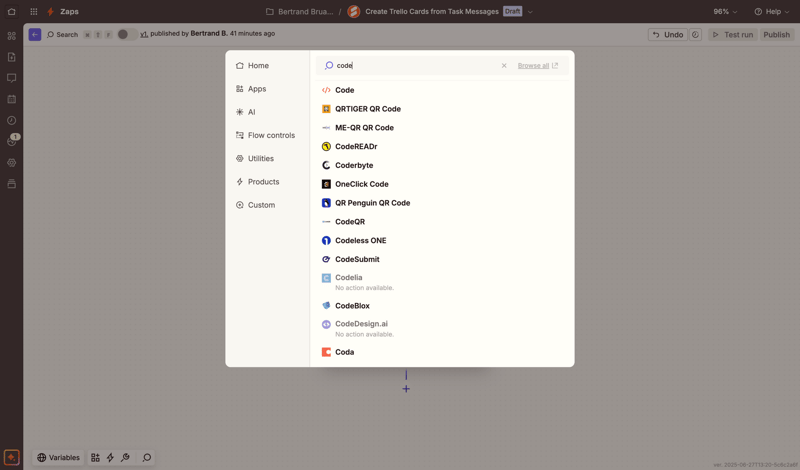Open the orange AI assistant icon
The image size is (800, 470).
click(x=11, y=457)
